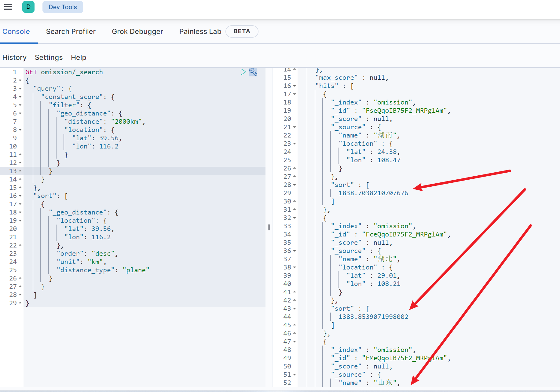
Task: Click the name value "山东"
Action: coord(385,383)
